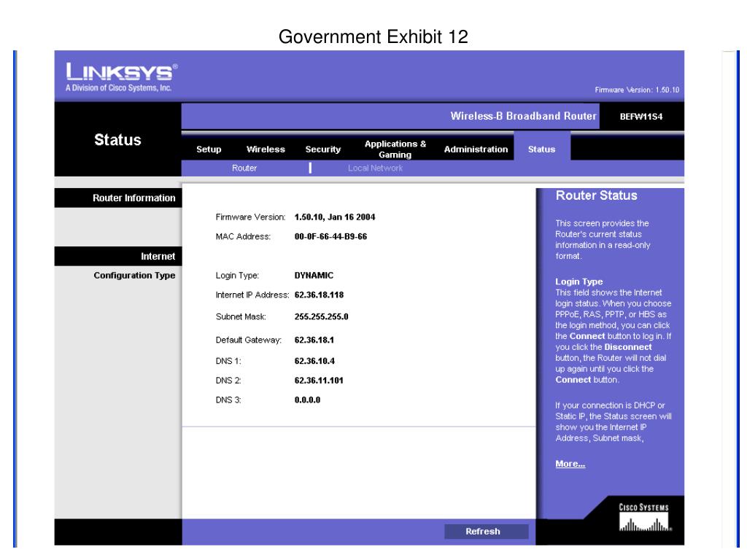747x560 pixels.
Task: Open the Local Network sub-tab
Action: 375,168
